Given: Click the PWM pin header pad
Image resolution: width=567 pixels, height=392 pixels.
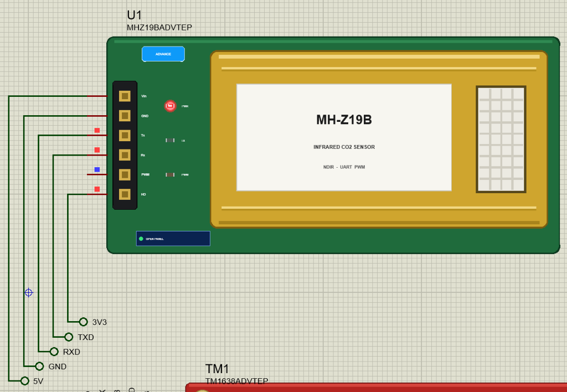Looking at the screenshot, I should coord(125,174).
